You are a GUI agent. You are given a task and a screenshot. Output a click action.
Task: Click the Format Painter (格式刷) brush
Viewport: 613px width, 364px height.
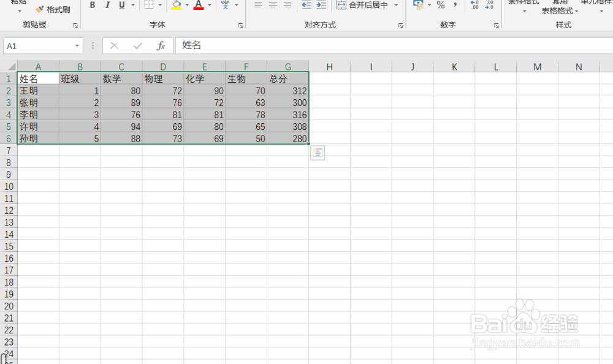(53, 9)
